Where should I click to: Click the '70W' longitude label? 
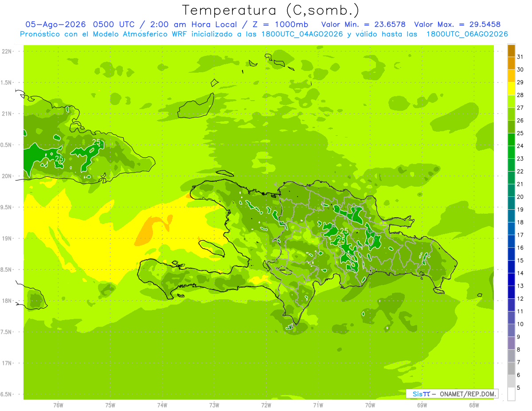click(370, 405)
